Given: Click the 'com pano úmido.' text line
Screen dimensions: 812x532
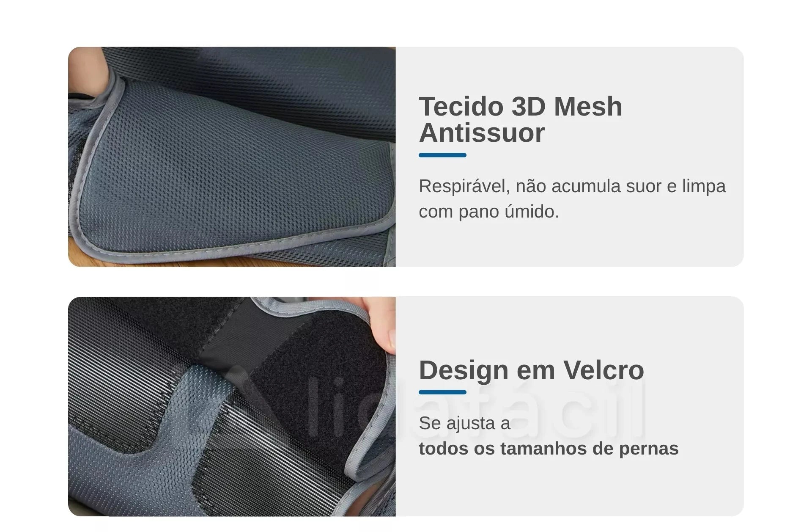Looking at the screenshot, I should (489, 212).
